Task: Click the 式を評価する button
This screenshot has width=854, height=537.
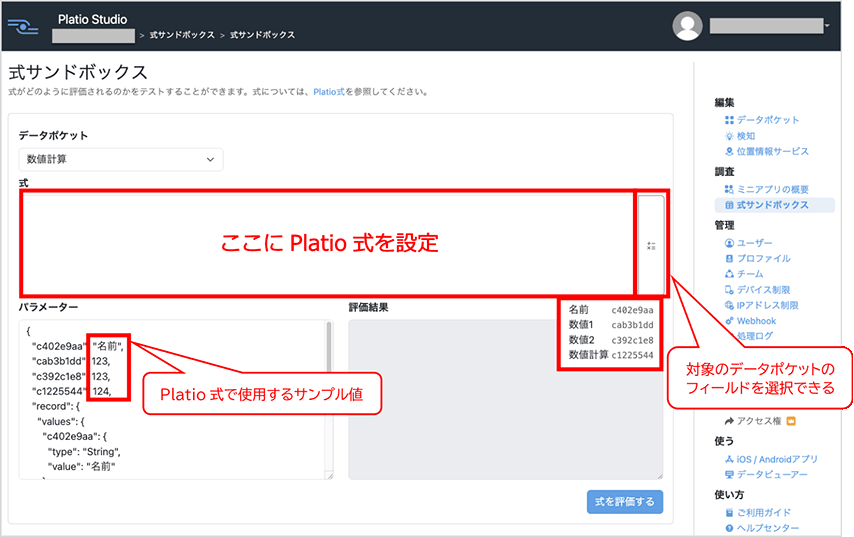Action: (625, 502)
